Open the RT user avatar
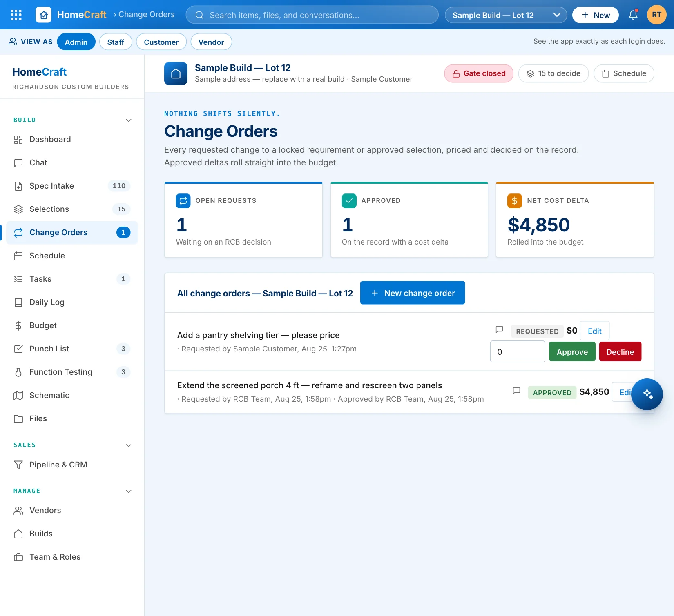Viewport: 674px width, 616px height. (x=657, y=15)
